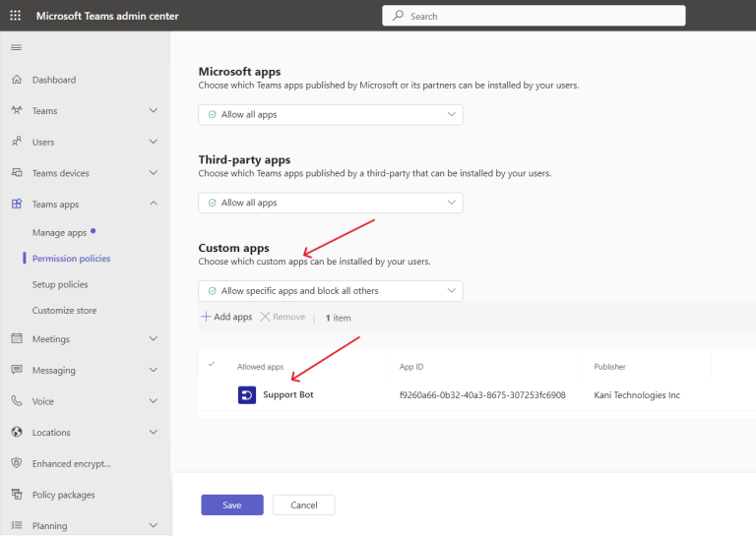Open the Dashboard page label
The height and width of the screenshot is (536, 756).
54,80
